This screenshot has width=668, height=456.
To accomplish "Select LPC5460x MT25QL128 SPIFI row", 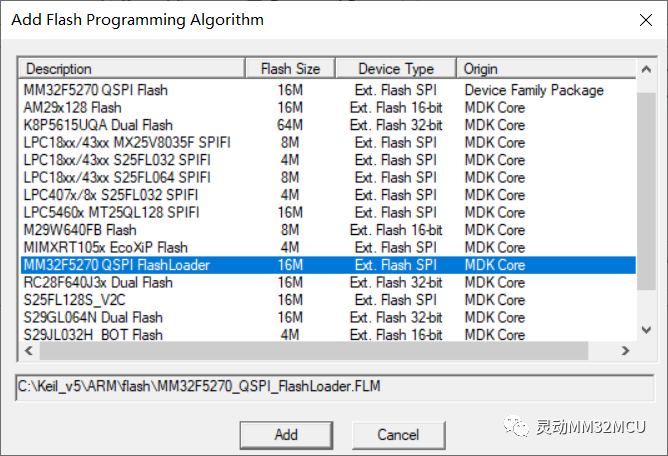I will point(328,213).
